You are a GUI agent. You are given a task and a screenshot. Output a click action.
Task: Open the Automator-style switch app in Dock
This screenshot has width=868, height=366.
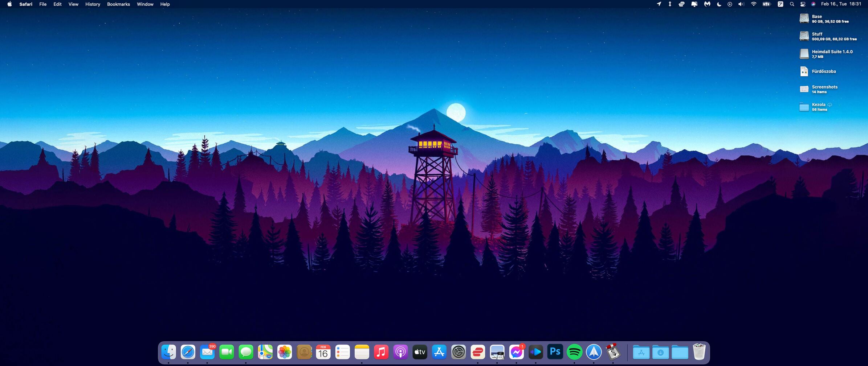pos(613,352)
